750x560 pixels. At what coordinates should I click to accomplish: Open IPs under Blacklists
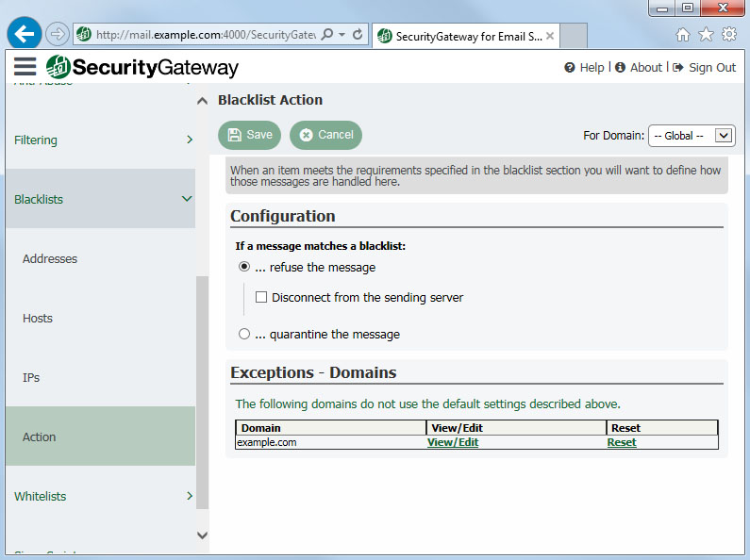point(31,377)
